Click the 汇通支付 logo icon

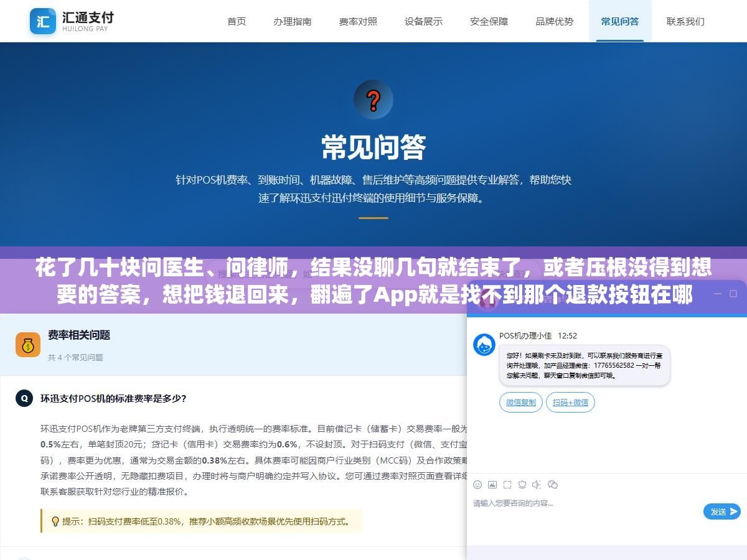tap(43, 21)
